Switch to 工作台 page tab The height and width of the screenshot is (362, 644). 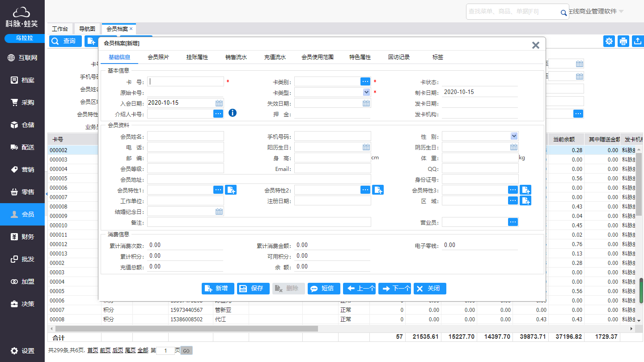click(x=60, y=29)
